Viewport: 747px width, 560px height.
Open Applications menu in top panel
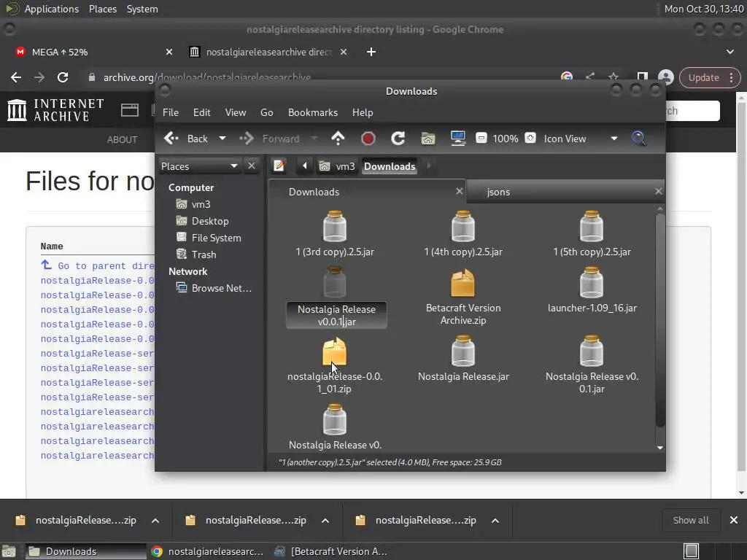click(52, 9)
